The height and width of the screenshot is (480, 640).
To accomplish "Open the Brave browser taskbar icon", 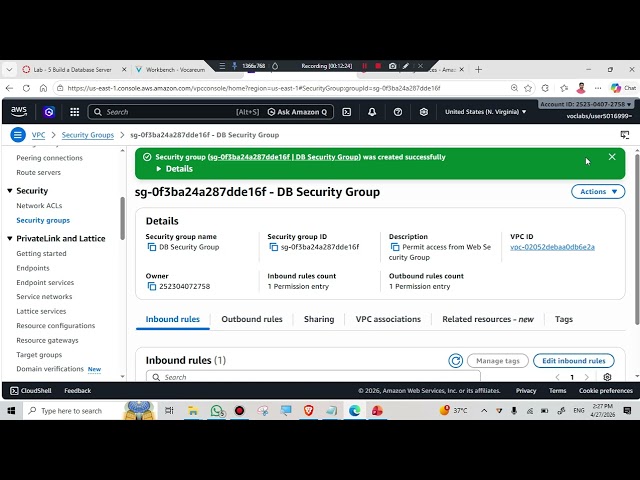I will coord(309,410).
